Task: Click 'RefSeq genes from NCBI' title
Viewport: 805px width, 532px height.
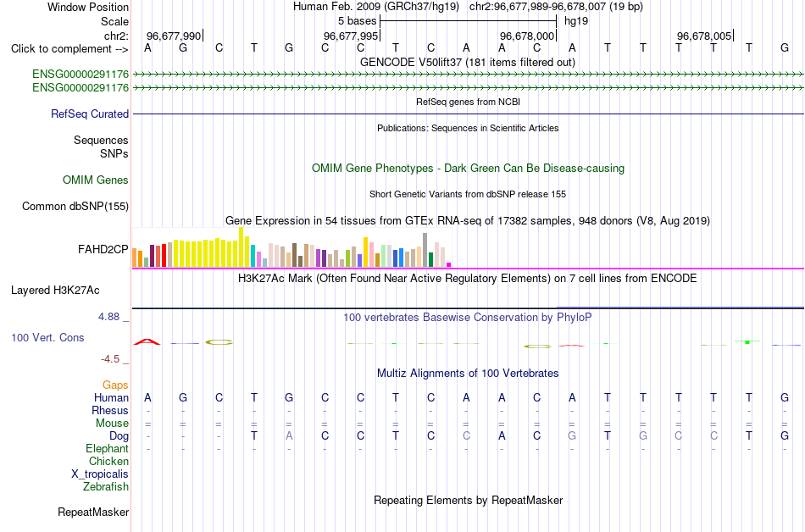Action: (468, 102)
